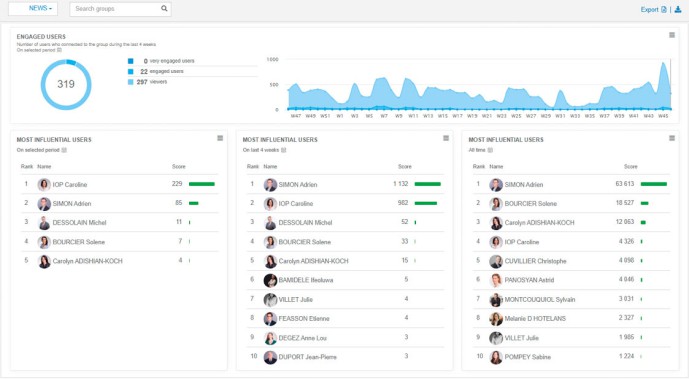Toggle the viewers legend square
689x379 pixels.
(x=131, y=82)
